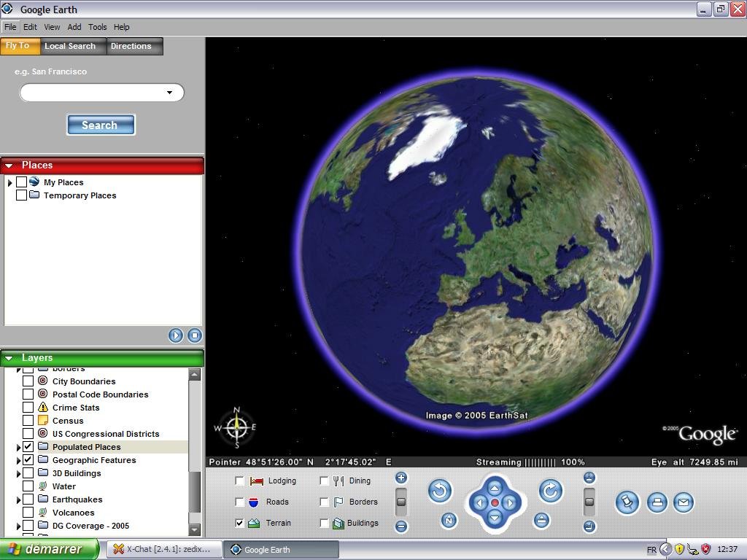Open the Fly To search dropdown
The image size is (747, 560).
tap(169, 93)
